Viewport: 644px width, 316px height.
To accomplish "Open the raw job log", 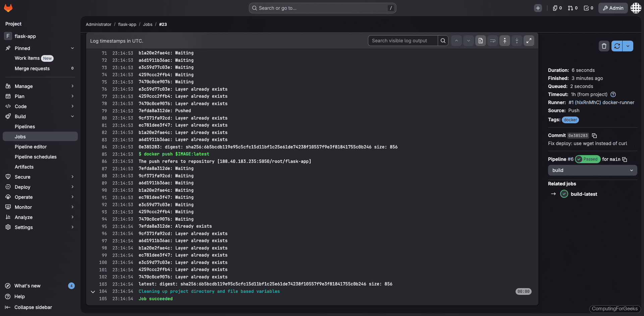I will click(x=480, y=41).
